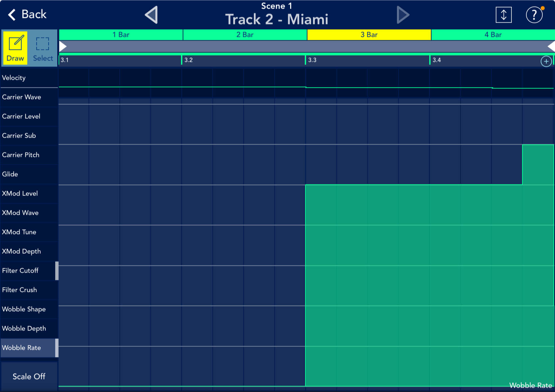Screen dimensions: 555x392
Task: Toggle the Scale Off button
Action: click(x=29, y=376)
